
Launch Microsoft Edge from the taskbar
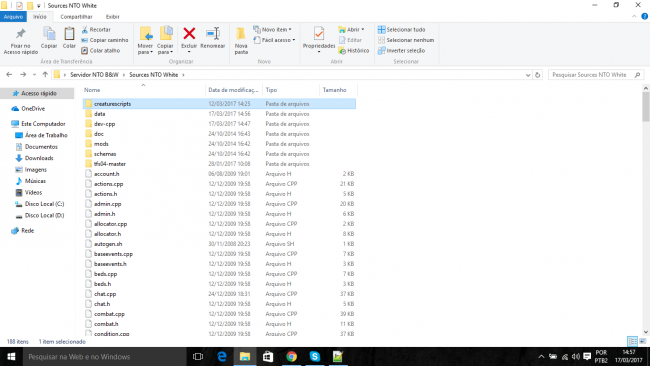tap(222, 356)
